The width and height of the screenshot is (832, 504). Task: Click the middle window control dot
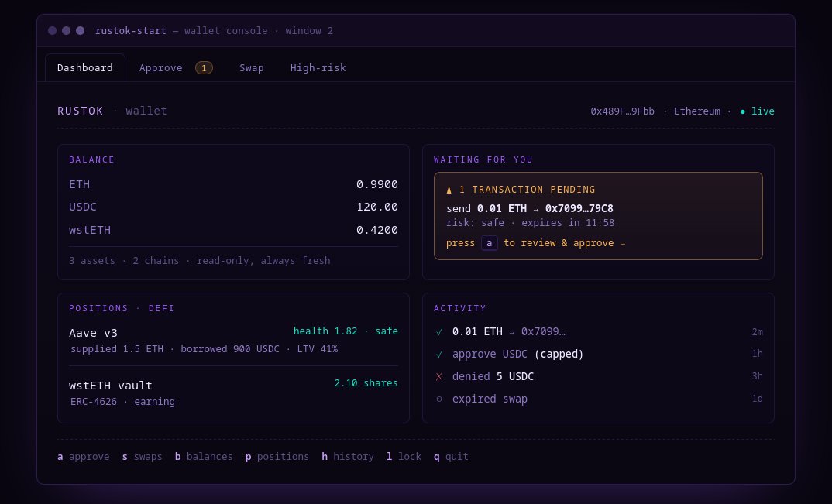point(67,31)
